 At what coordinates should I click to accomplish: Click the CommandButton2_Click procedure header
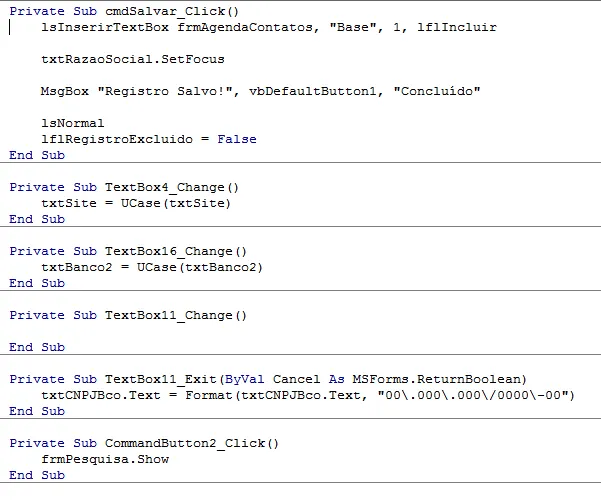click(144, 444)
